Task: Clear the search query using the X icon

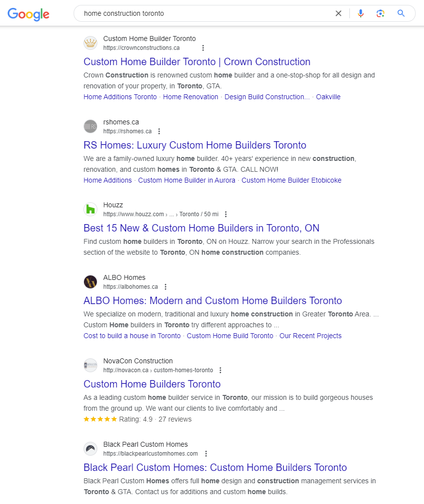Action: coord(338,13)
